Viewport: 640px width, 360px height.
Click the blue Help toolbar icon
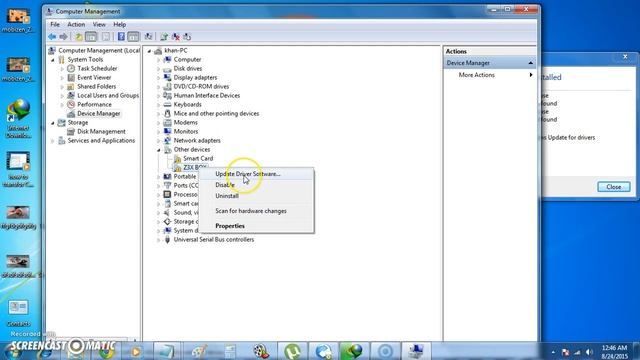tap(121, 37)
